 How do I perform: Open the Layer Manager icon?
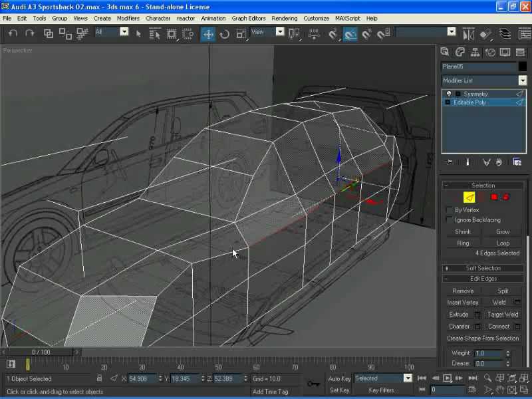[x=505, y=34]
